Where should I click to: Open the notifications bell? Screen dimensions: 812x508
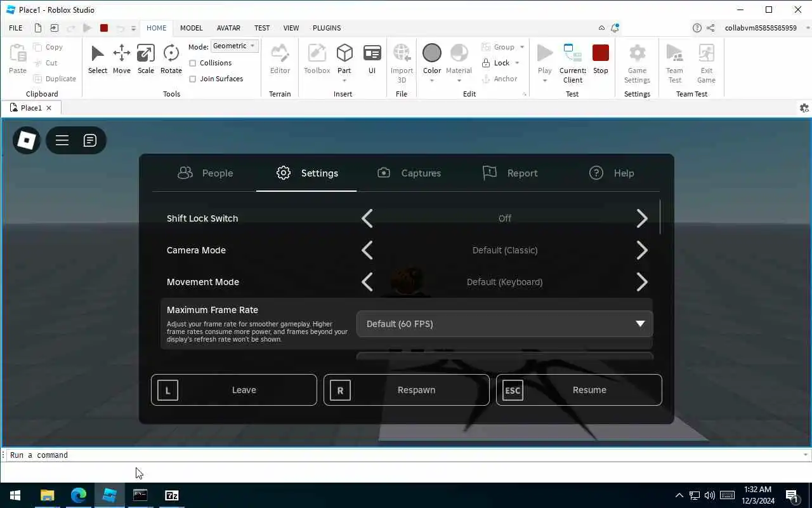coord(615,28)
